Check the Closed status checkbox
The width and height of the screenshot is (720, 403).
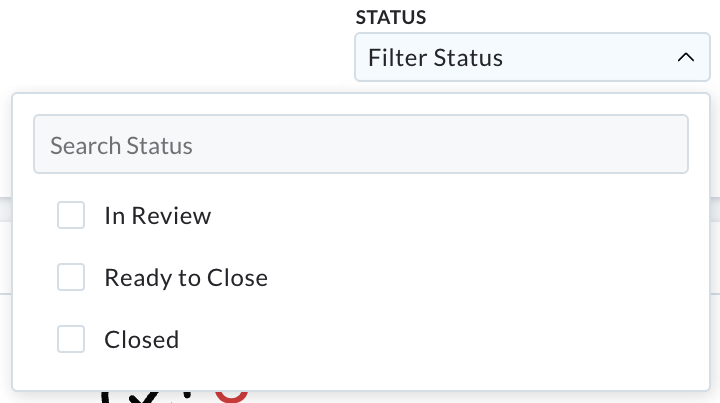[71, 339]
